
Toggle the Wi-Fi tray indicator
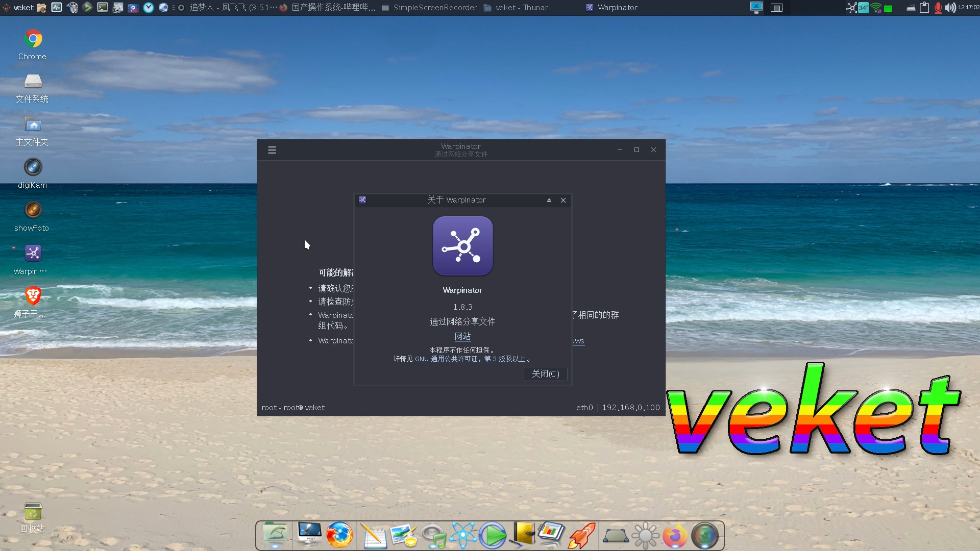pyautogui.click(x=876, y=8)
